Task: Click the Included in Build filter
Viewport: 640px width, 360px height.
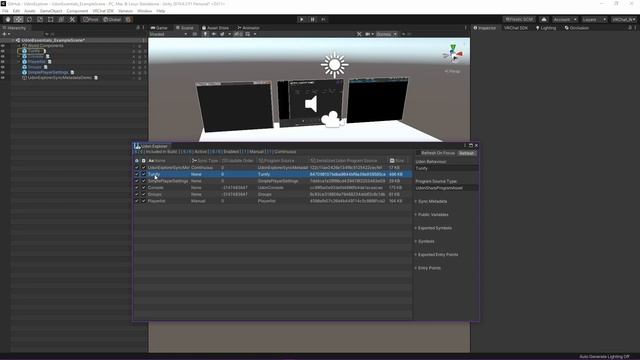Action: tap(161, 152)
